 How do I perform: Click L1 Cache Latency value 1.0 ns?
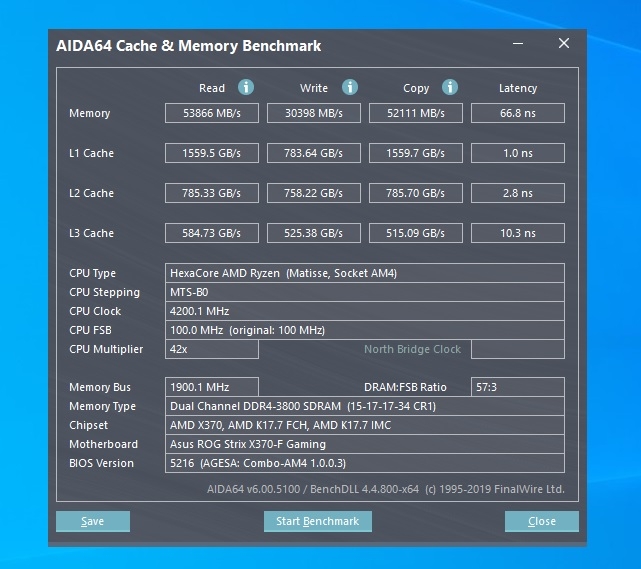coord(518,153)
